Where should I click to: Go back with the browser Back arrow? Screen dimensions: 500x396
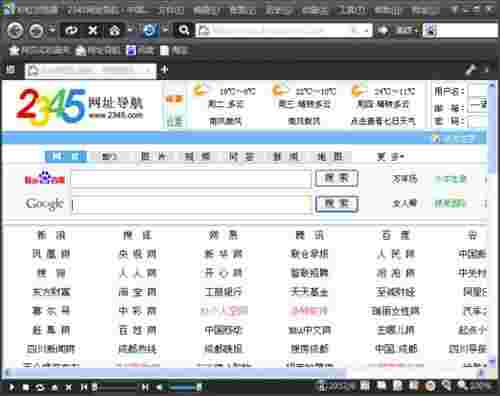[x=15, y=31]
